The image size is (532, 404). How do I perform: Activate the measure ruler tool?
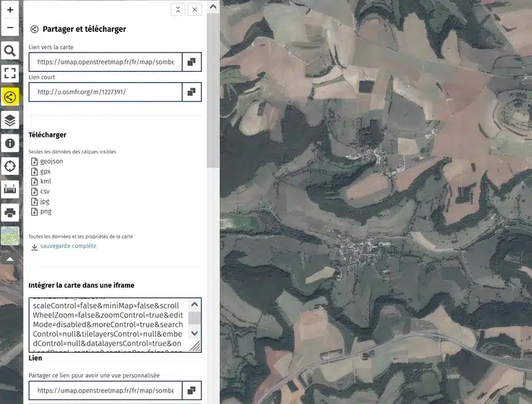point(10,189)
